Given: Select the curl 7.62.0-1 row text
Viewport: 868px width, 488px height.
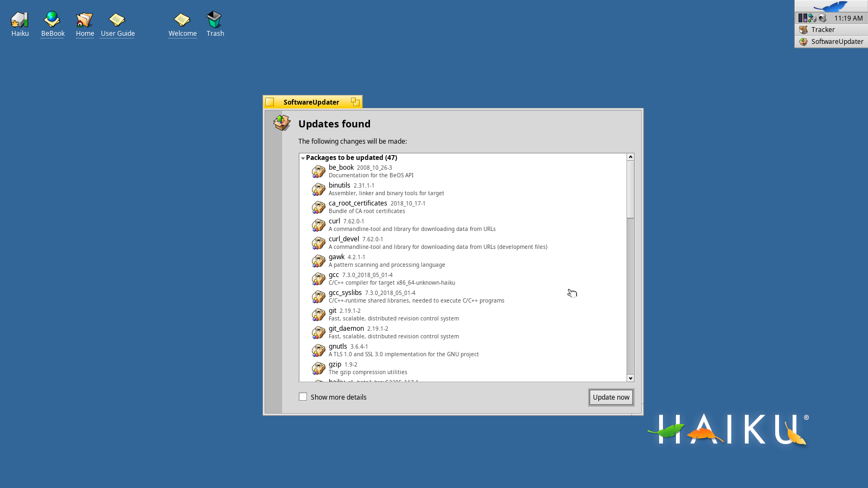Looking at the screenshot, I should click(x=346, y=221).
